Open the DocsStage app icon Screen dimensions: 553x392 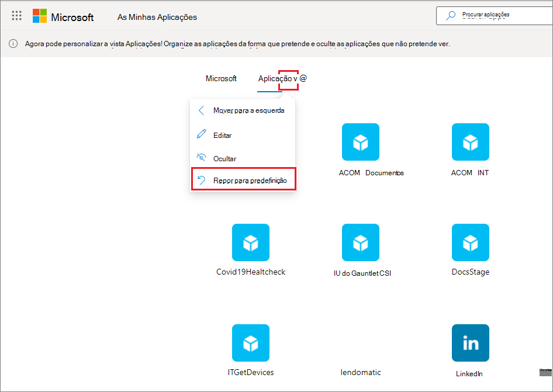[471, 242]
